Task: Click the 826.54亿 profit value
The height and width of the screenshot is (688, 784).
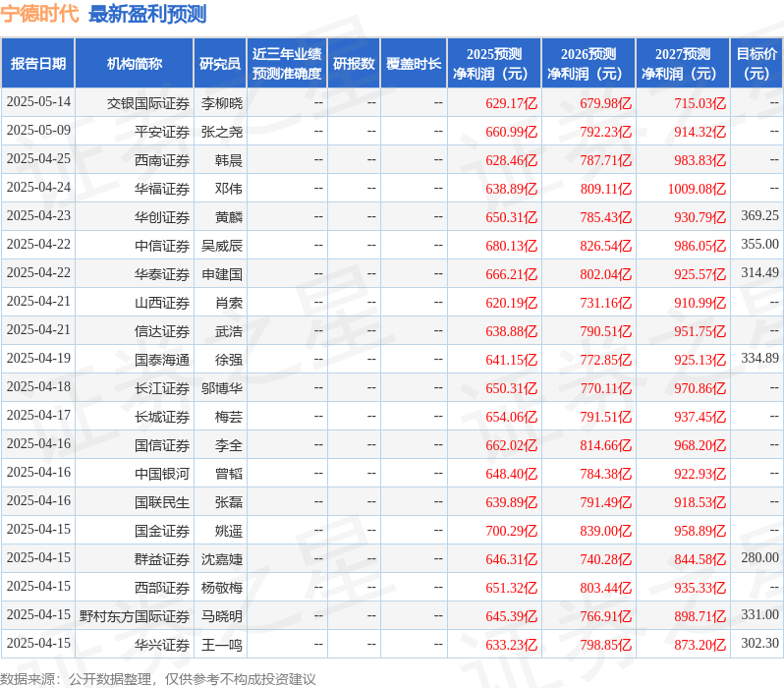Action: click(x=606, y=246)
